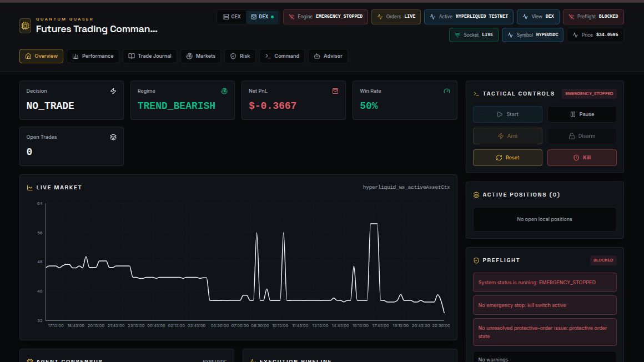The width and height of the screenshot is (644, 362).
Task: Click the Preflight BLOCKED header badge
Action: click(x=593, y=17)
